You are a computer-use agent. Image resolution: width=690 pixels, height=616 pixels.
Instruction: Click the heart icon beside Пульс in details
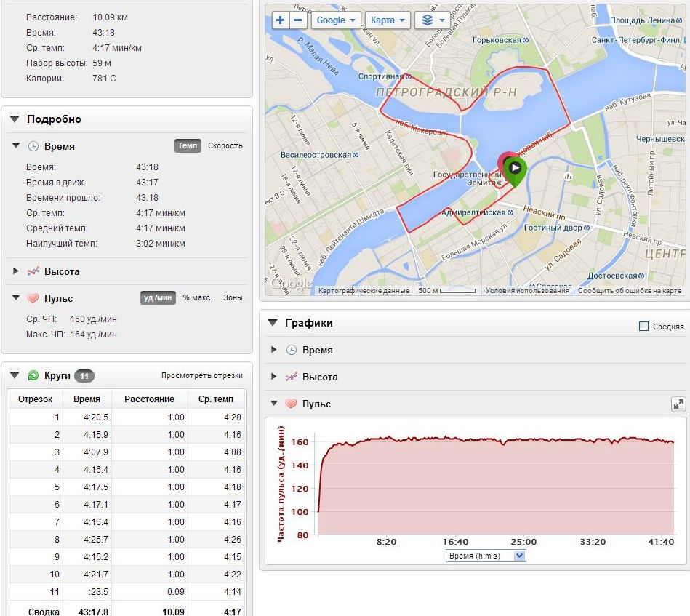click(33, 298)
